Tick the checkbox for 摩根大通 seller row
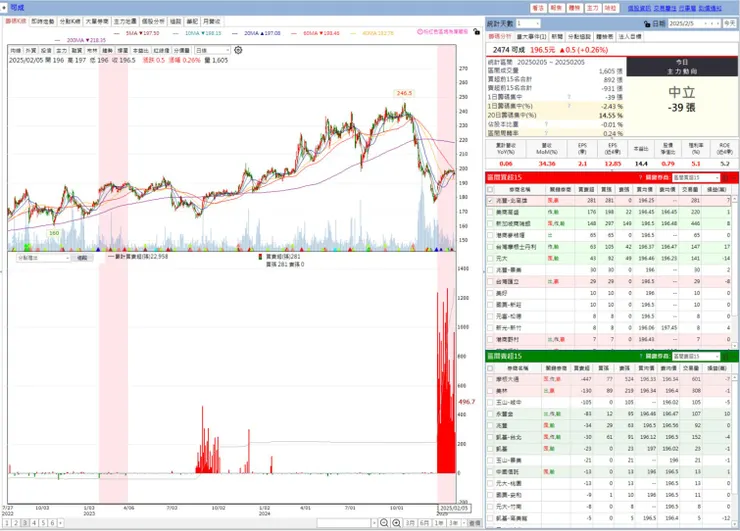The height and width of the screenshot is (531, 740). [490, 379]
